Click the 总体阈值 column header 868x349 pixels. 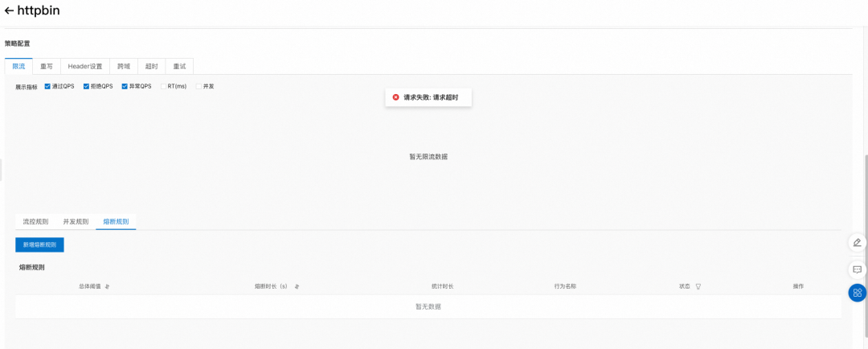[x=90, y=286]
